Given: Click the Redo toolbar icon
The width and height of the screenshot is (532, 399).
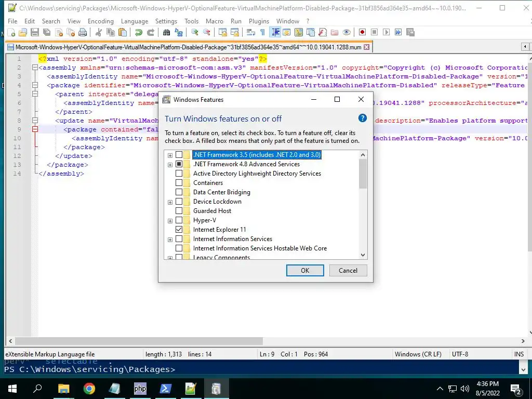Looking at the screenshot, I should (x=150, y=32).
